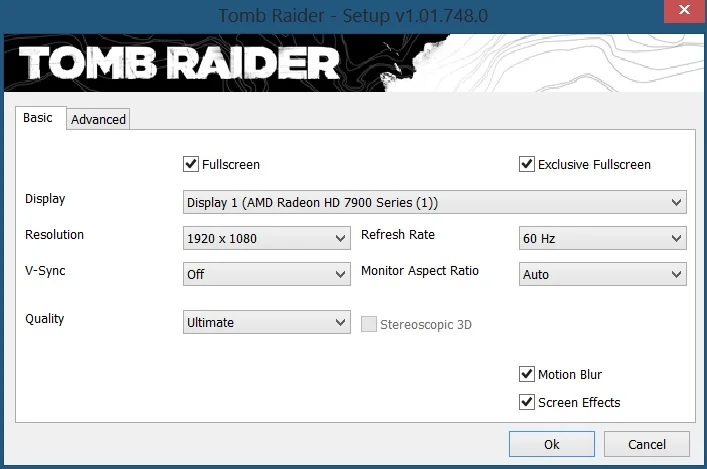Toggle the Screen Effects checkbox
This screenshot has width=707, height=469.
tap(527, 402)
